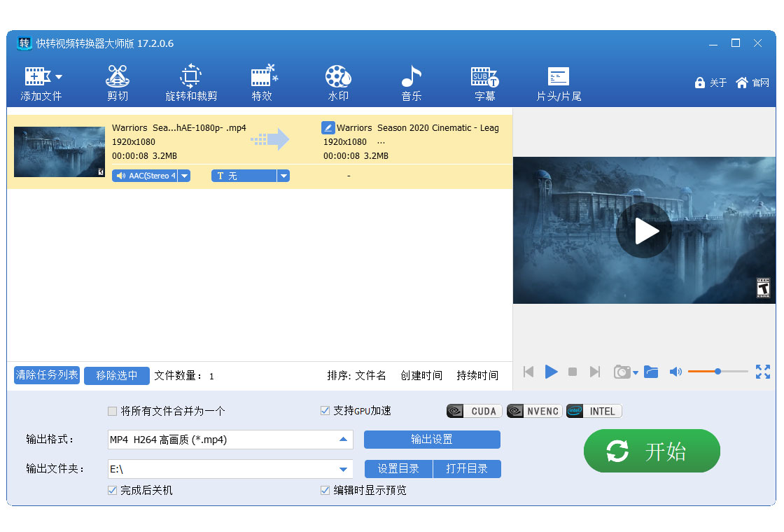Click 设置目录 button
This screenshot has width=784, height=532.
398,469
